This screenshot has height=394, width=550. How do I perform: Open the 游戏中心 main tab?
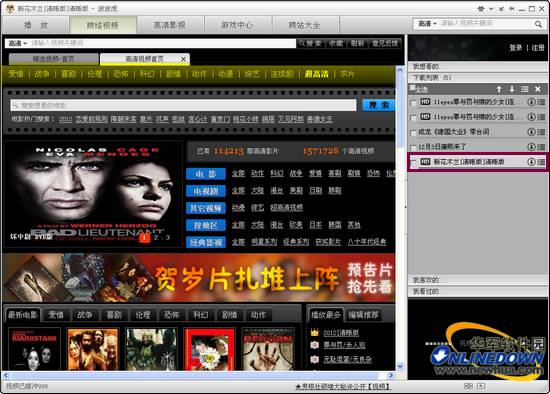click(237, 25)
